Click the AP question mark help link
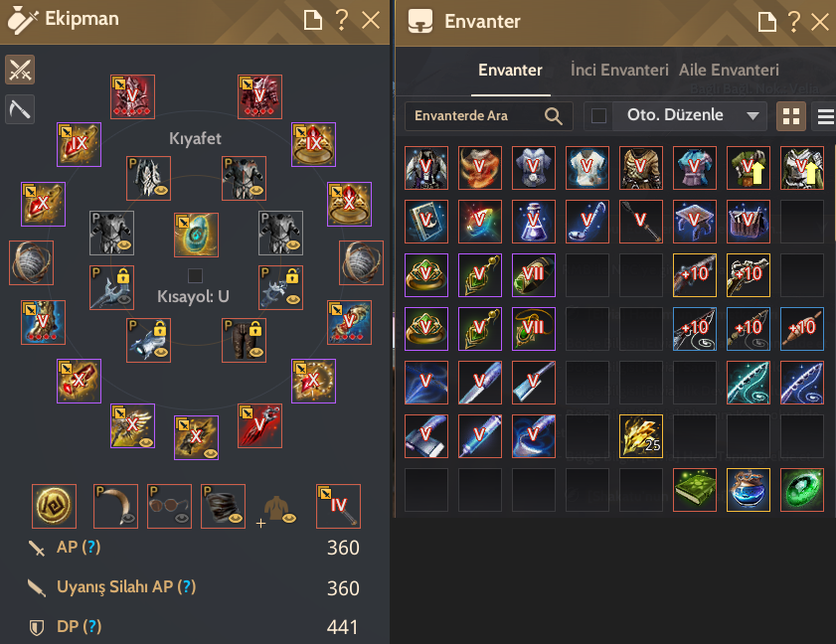 click(x=91, y=547)
